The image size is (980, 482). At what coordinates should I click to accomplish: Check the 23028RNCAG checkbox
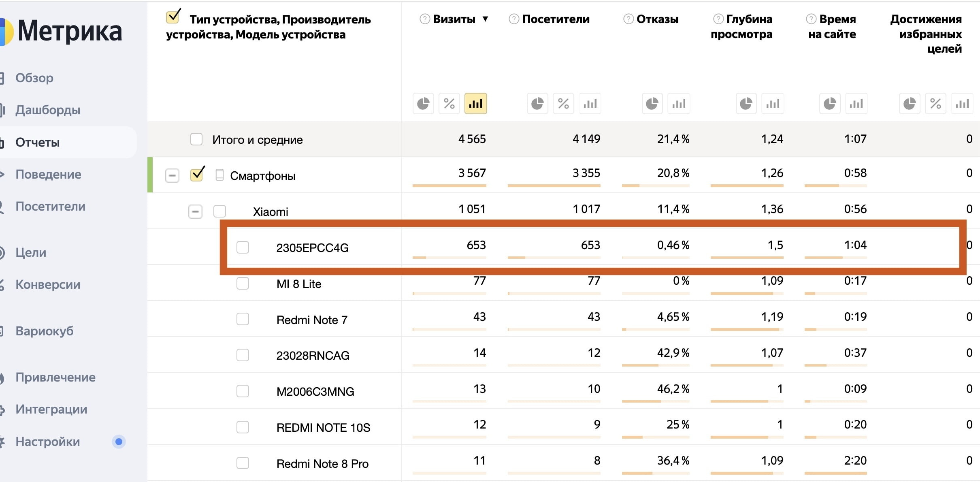243,355
